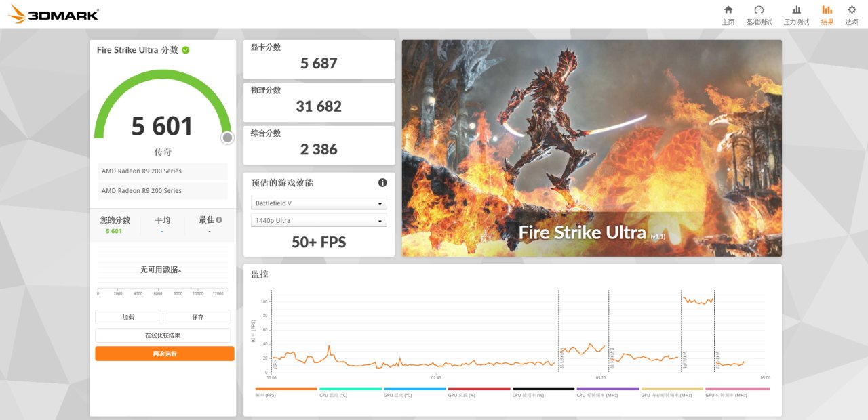The width and height of the screenshot is (868, 420).
Task: Click the second AMD Radeon R9 200 Series row
Action: click(163, 191)
